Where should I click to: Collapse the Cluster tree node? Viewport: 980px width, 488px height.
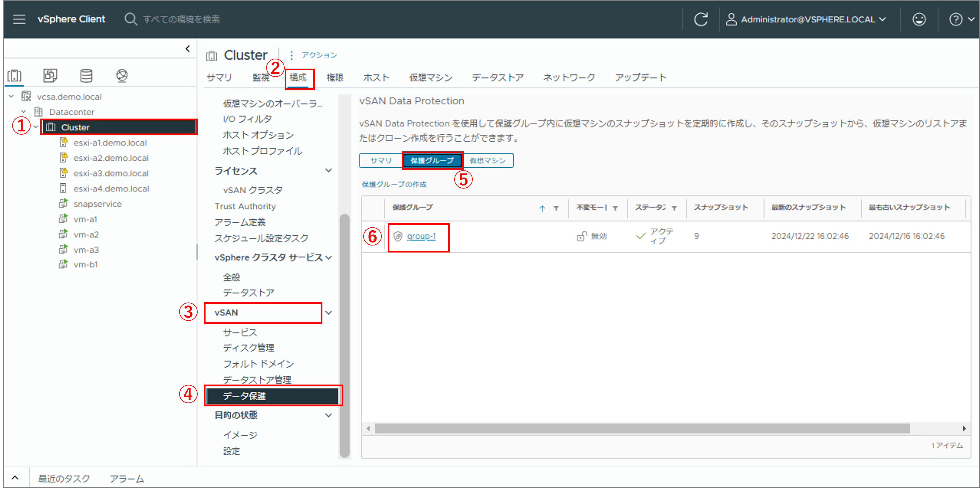(x=36, y=127)
